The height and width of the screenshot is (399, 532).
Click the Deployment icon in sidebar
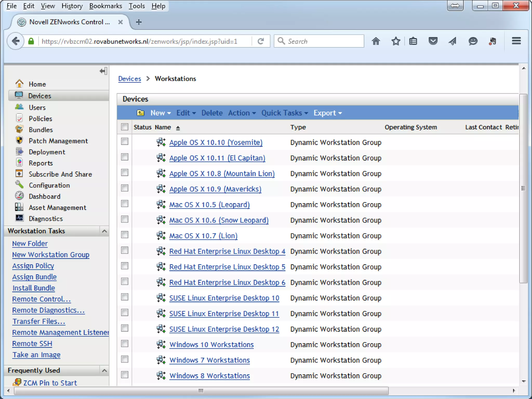click(x=19, y=151)
